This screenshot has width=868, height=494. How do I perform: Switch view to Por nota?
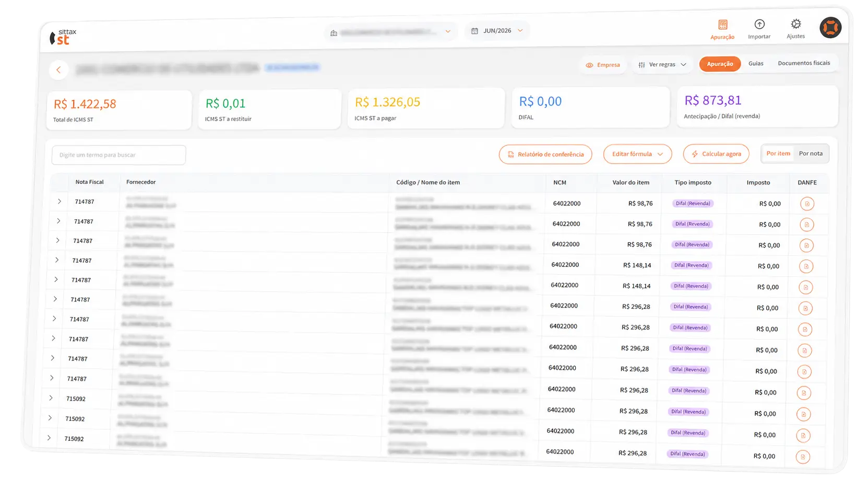pos(811,154)
